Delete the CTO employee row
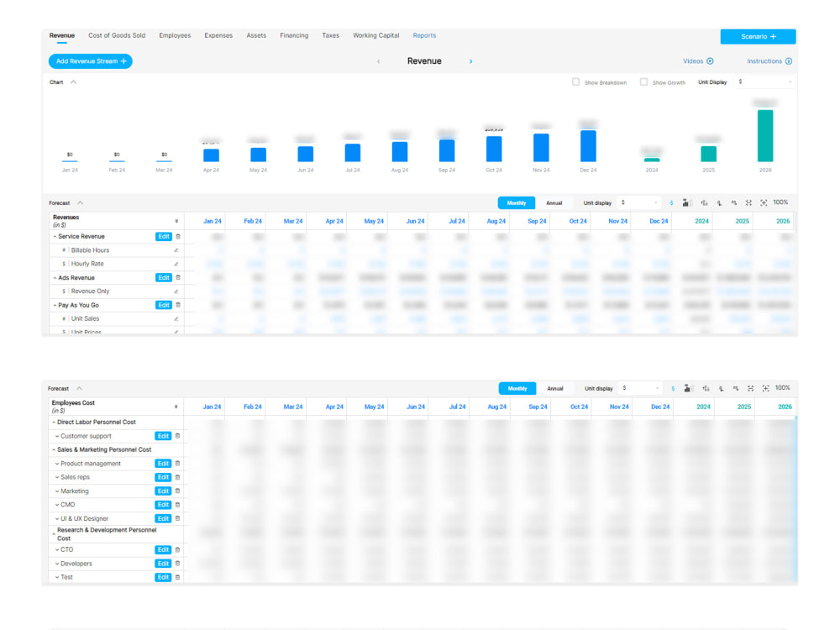 177,549
